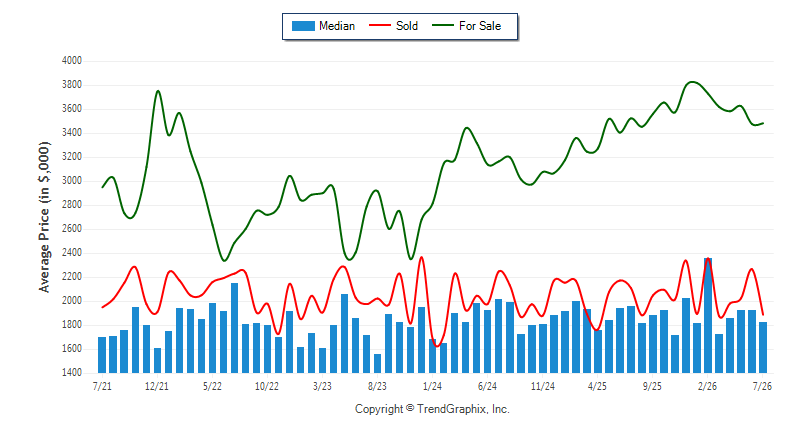Click the 4000 y-axis label

pyautogui.click(x=71, y=60)
